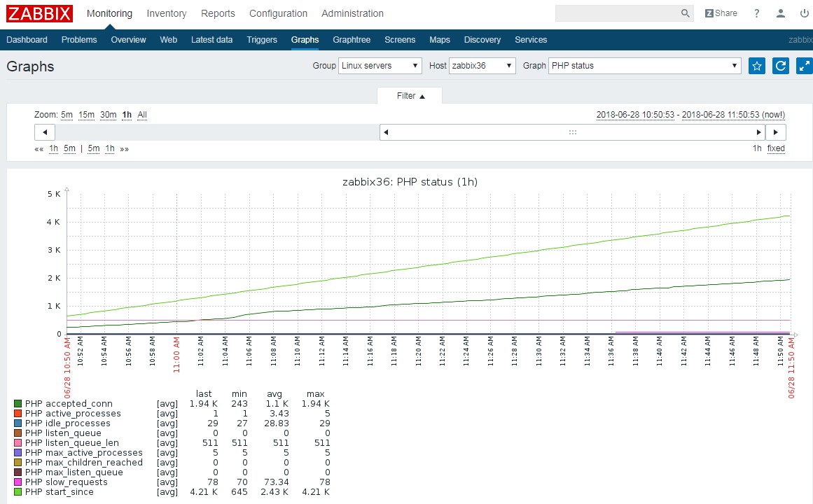Toggle fullscreen mode icon
Viewport: 813px width, 504px height.
(x=804, y=66)
